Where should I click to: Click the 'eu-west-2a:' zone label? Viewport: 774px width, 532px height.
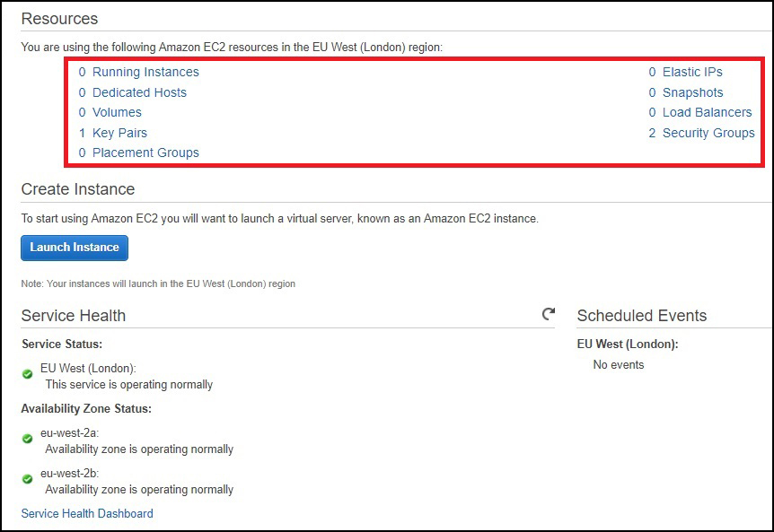click(x=70, y=433)
